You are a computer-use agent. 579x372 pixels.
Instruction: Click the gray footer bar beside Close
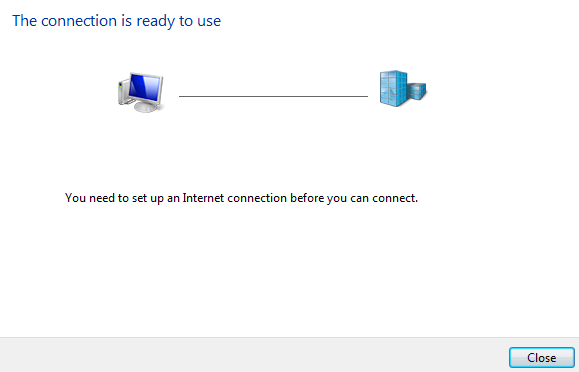[254, 355]
